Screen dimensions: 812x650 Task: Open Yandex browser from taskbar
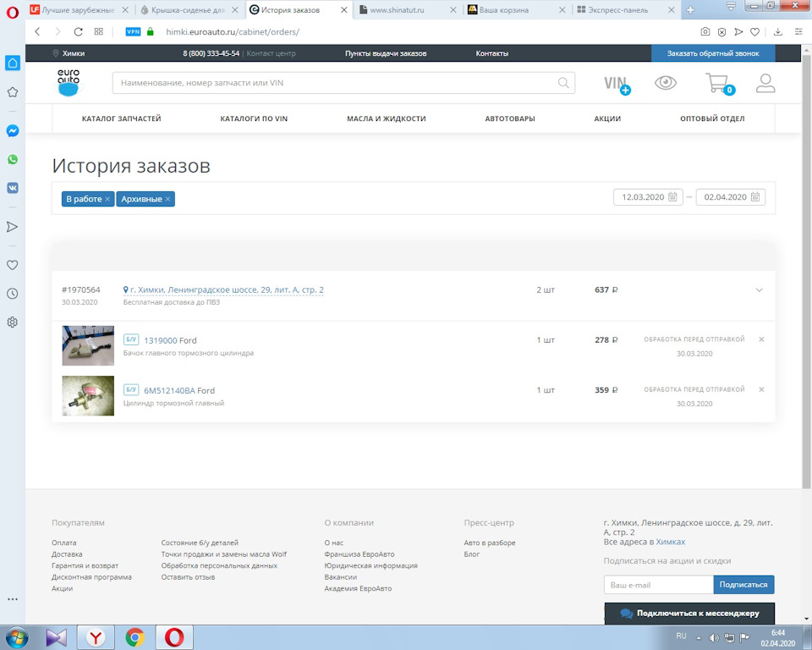pyautogui.click(x=96, y=637)
